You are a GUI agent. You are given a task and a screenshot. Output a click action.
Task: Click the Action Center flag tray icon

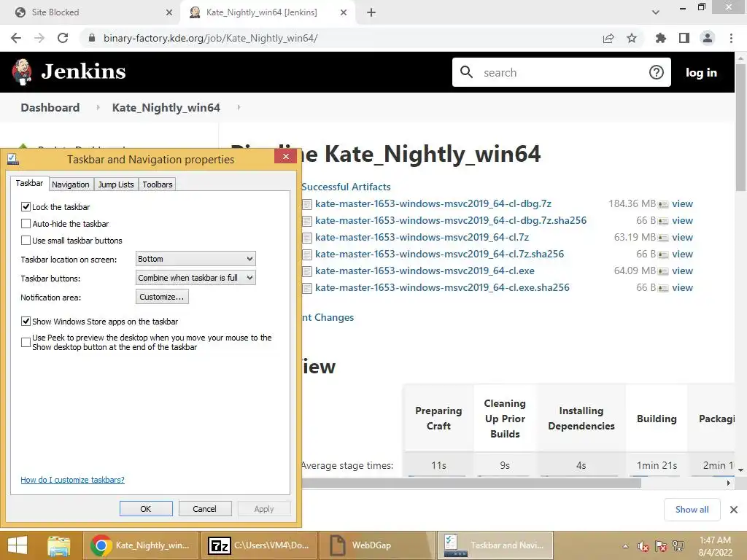661,546
